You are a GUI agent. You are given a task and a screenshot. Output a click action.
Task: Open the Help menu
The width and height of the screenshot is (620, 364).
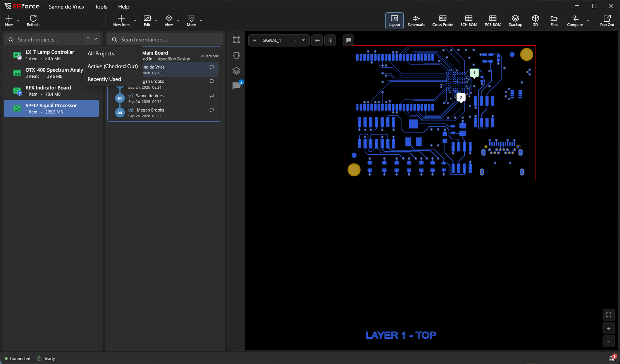(x=124, y=7)
